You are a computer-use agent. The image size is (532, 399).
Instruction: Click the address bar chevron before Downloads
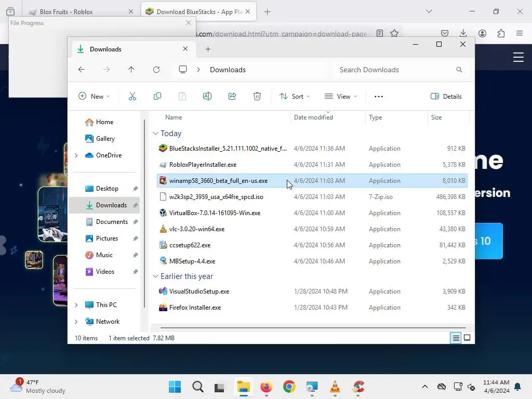click(x=198, y=70)
